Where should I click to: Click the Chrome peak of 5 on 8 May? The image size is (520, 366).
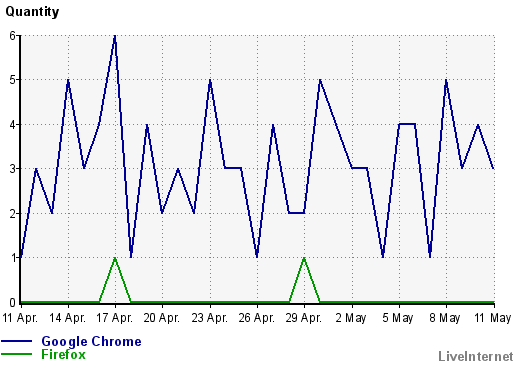(446, 80)
